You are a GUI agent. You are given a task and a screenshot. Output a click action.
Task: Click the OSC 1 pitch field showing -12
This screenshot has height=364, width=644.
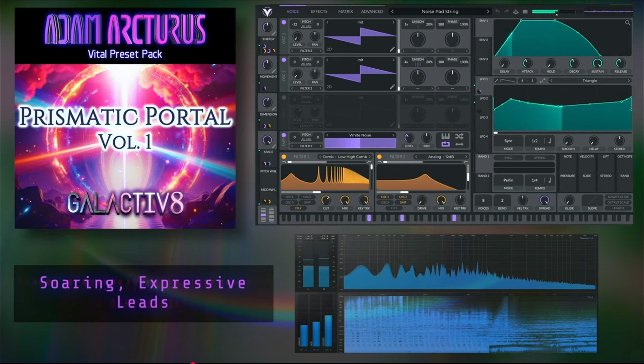[x=295, y=24]
